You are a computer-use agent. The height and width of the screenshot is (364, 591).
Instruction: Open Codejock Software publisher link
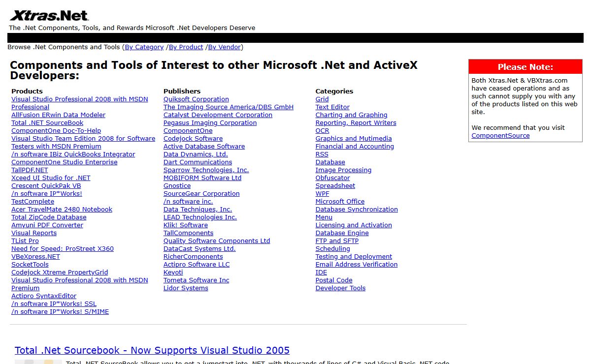(193, 139)
